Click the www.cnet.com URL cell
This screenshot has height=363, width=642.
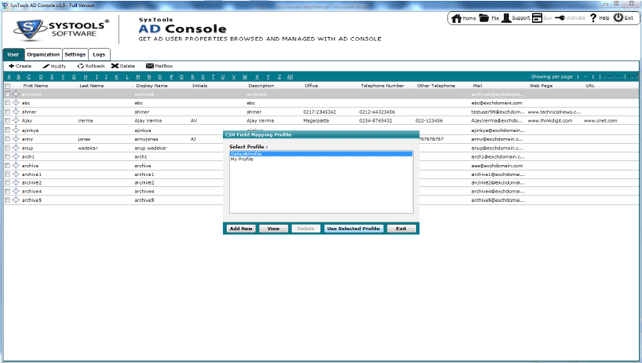point(600,121)
